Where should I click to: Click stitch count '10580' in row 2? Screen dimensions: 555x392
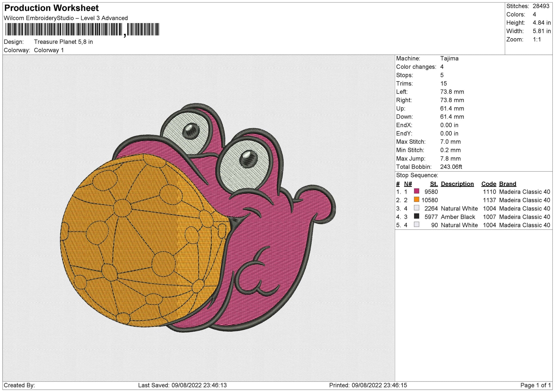[x=430, y=200]
